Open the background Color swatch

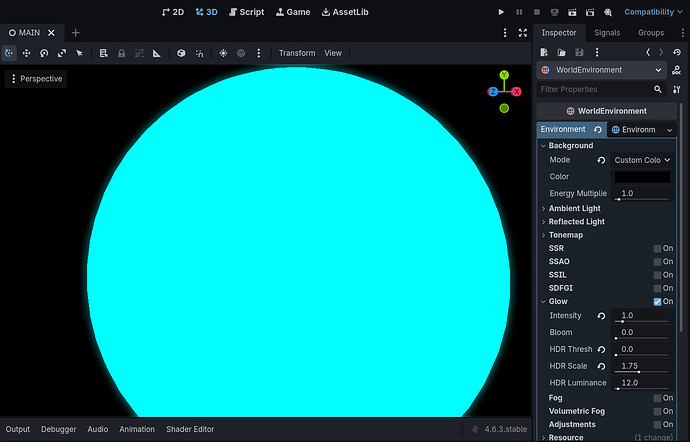coord(642,177)
